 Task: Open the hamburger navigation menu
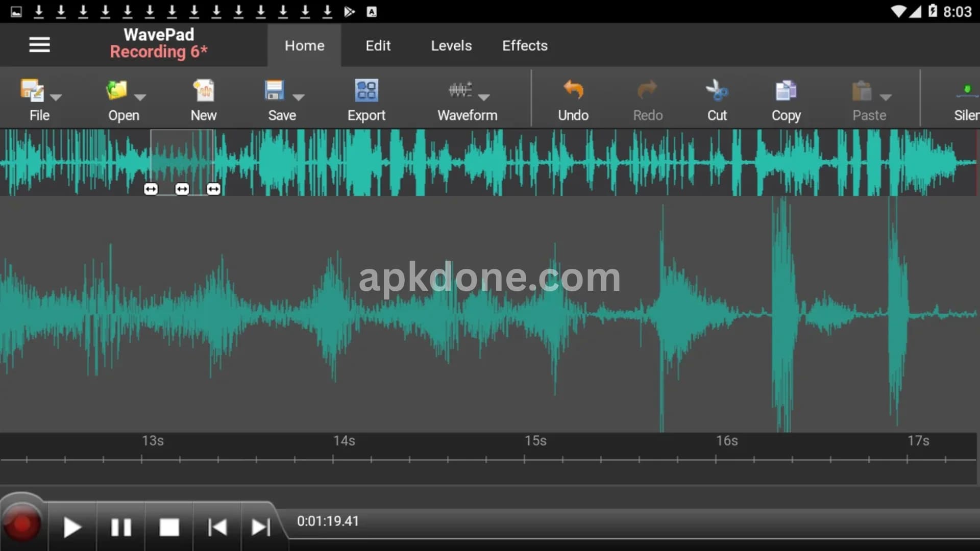click(x=39, y=45)
